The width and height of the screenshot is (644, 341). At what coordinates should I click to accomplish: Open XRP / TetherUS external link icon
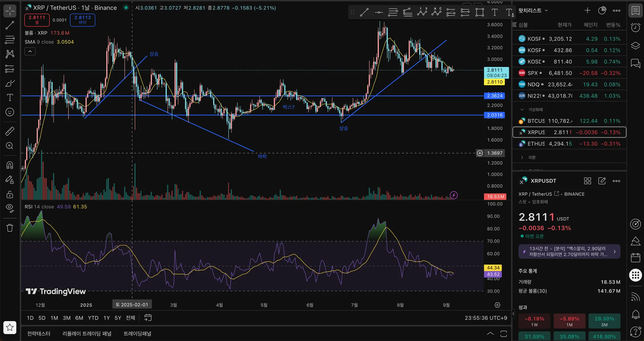pyautogui.click(x=557, y=193)
